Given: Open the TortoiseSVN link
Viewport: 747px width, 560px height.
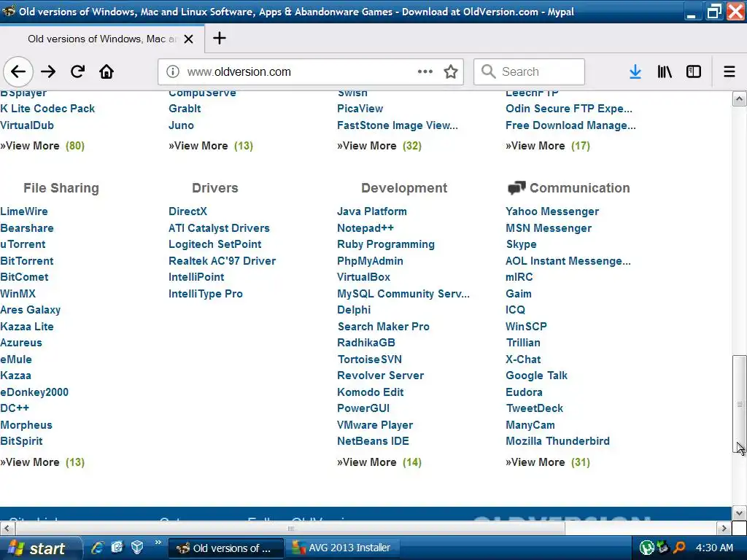Looking at the screenshot, I should (370, 359).
